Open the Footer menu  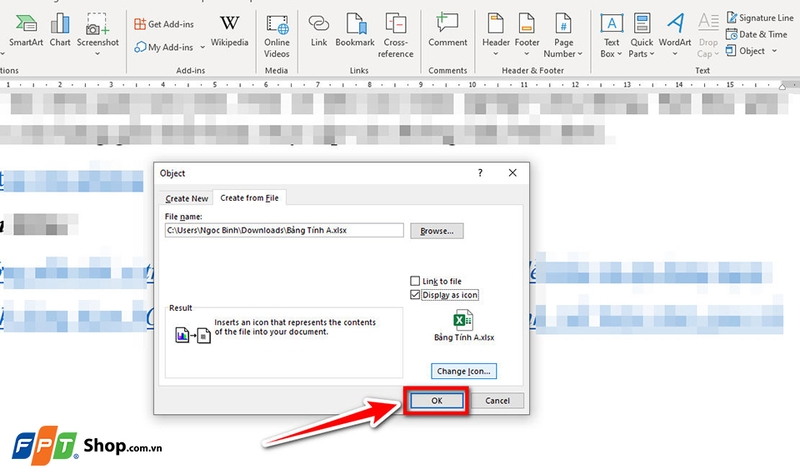click(x=527, y=35)
